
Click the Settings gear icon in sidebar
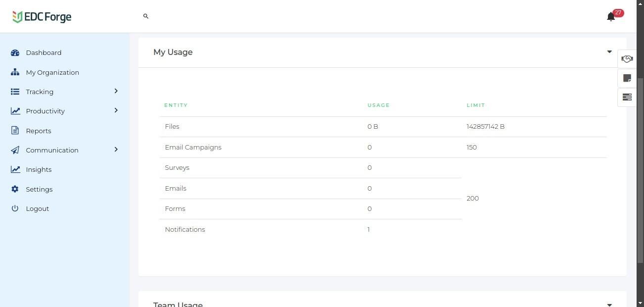click(15, 189)
